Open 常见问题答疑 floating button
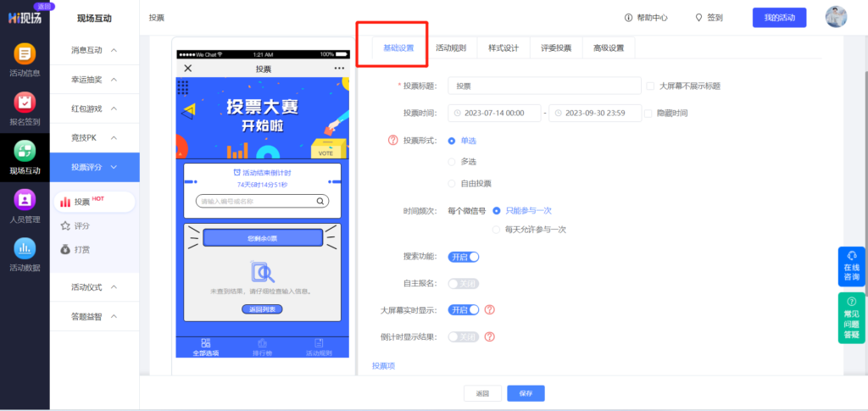Screen dimensions: 868x411 (x=852, y=318)
